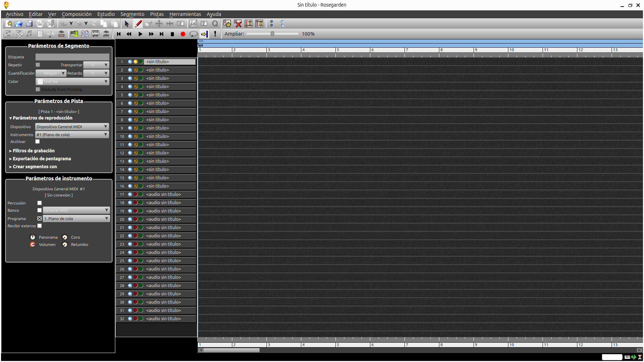Click the add track star icon
This screenshot has width=644, height=362.
[x=227, y=23]
